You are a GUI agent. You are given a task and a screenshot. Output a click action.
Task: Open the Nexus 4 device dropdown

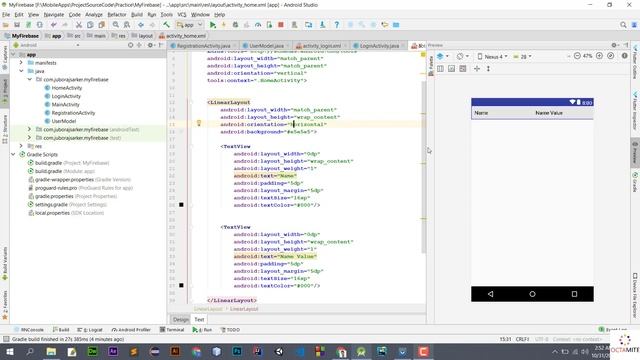point(492,56)
